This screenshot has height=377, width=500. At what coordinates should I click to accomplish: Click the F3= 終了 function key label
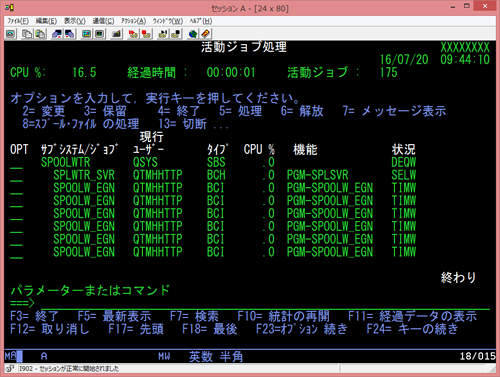click(x=34, y=316)
